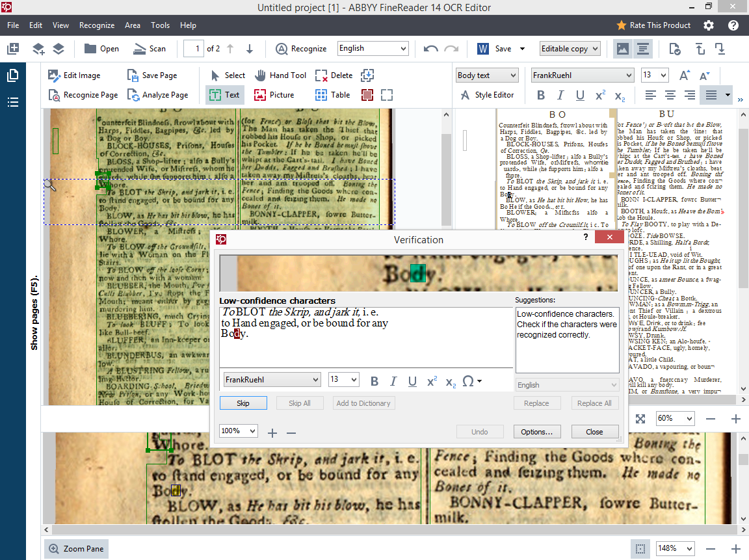Screen dimensions: 749x560
Task: Toggle the Image pane view icon
Action: pos(622,48)
